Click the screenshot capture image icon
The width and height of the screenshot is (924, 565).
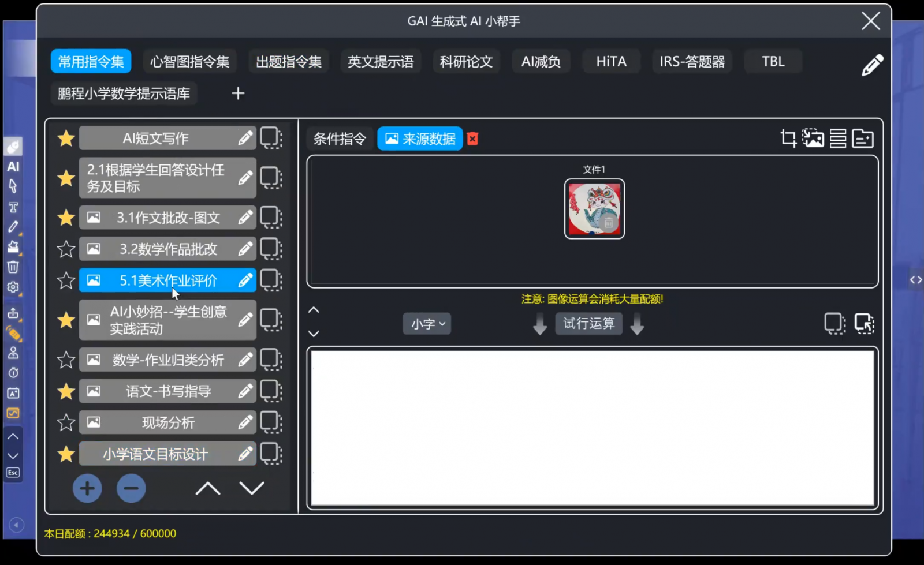(813, 139)
